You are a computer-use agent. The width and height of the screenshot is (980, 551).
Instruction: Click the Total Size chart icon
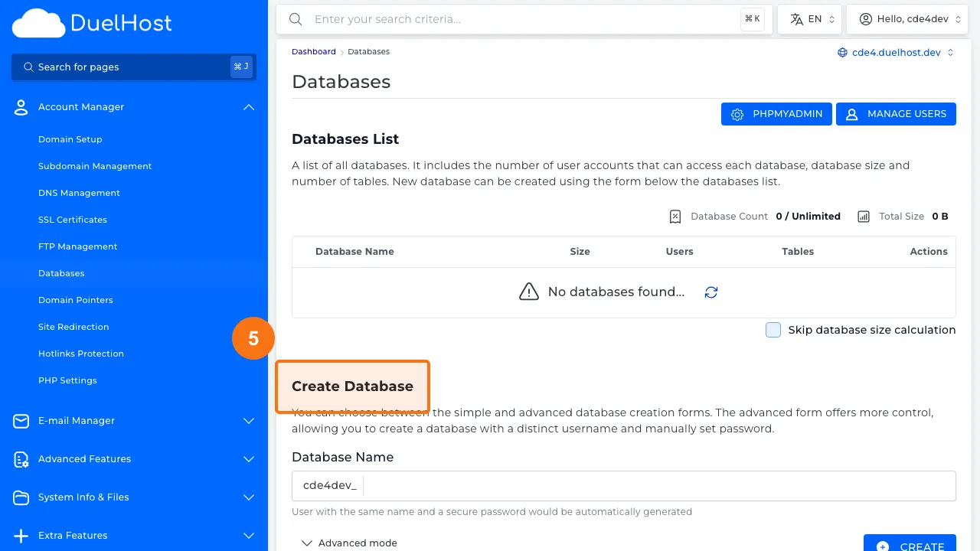click(x=864, y=216)
